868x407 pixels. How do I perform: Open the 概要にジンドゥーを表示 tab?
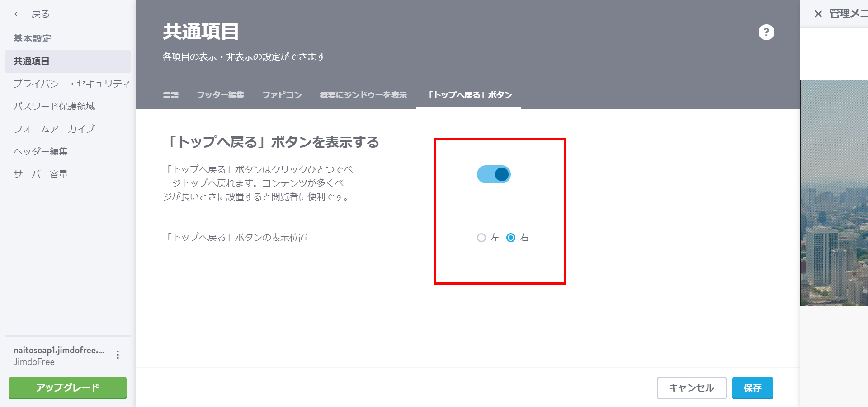[363, 95]
